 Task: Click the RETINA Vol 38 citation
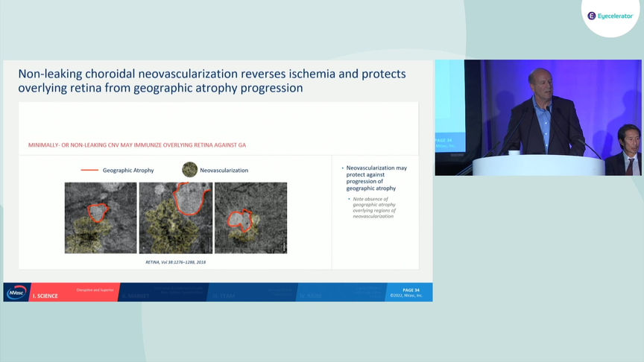(x=175, y=262)
